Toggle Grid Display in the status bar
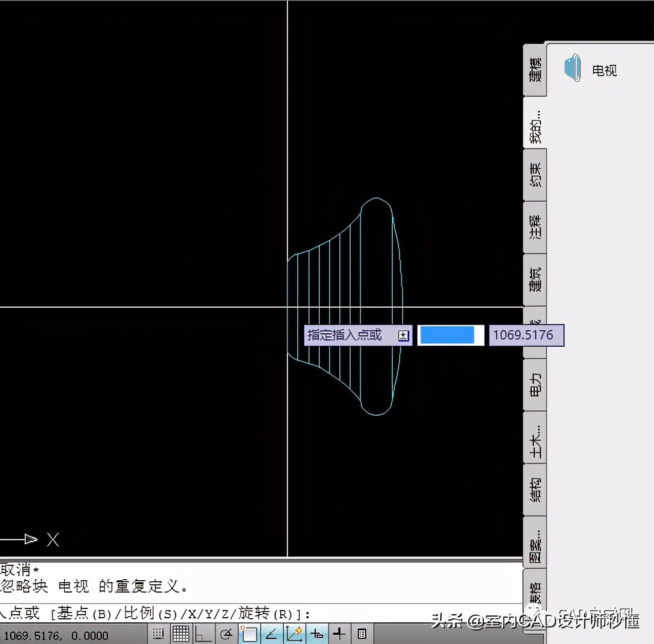This screenshot has height=644, width=654. (x=180, y=634)
